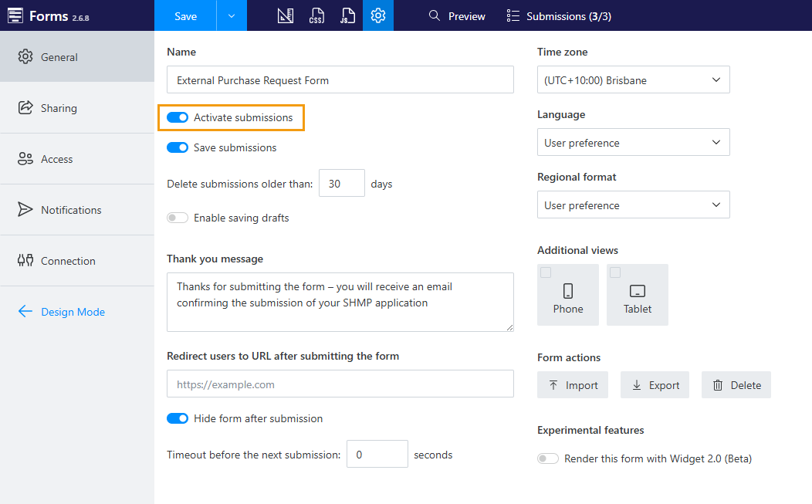Click the Redirect URL input field

(340, 384)
